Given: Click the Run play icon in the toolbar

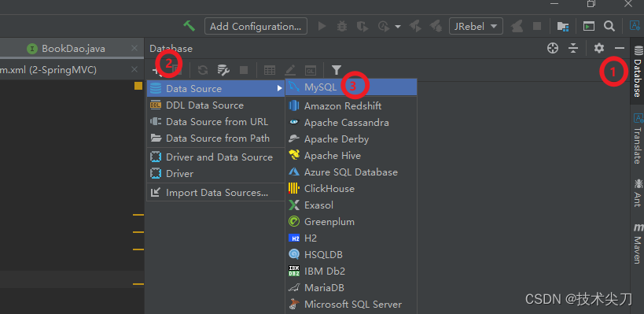Looking at the screenshot, I should (322, 26).
